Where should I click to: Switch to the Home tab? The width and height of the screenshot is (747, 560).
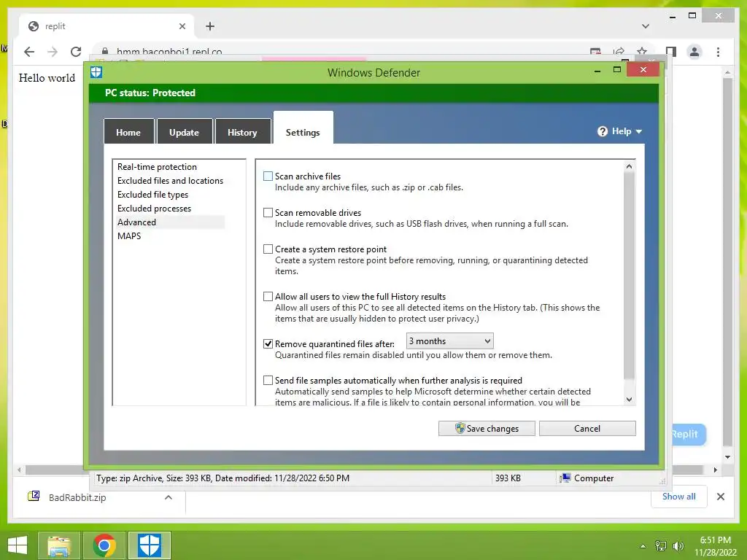click(x=128, y=132)
